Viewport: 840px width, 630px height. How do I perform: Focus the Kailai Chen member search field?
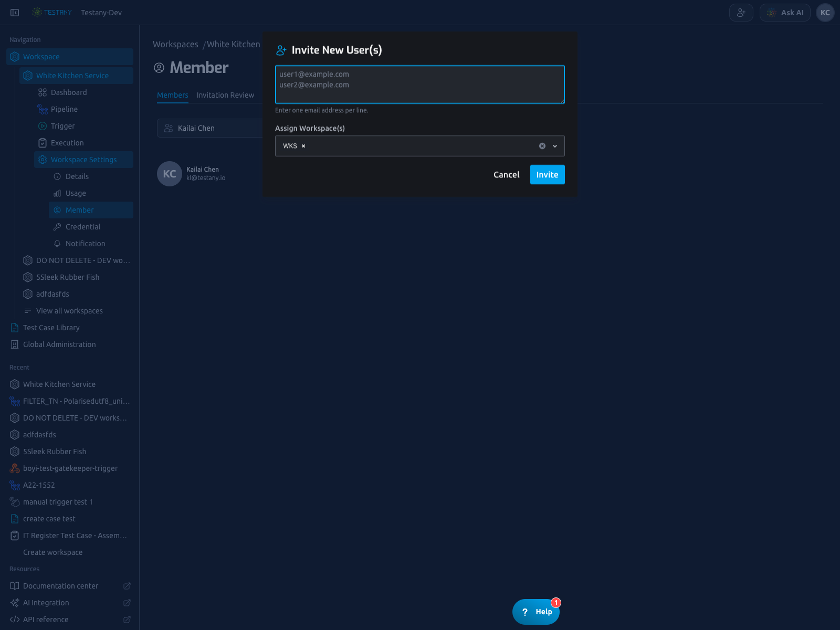click(210, 128)
